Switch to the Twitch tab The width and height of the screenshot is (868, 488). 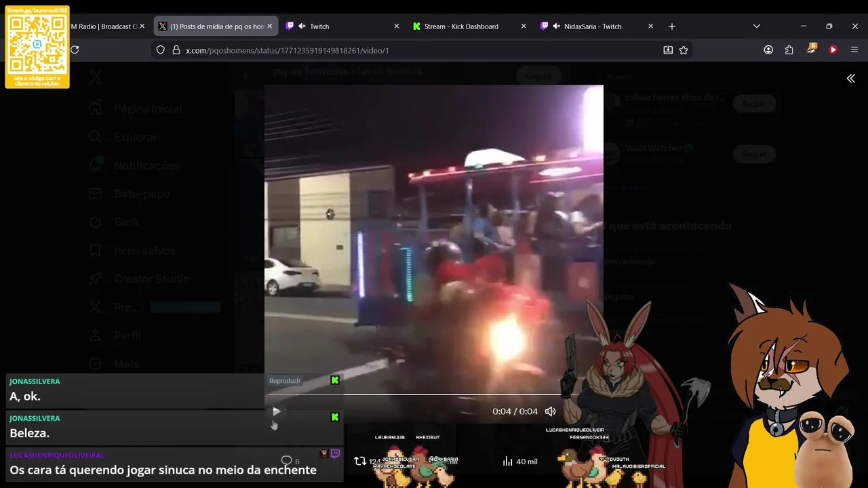[x=342, y=26]
